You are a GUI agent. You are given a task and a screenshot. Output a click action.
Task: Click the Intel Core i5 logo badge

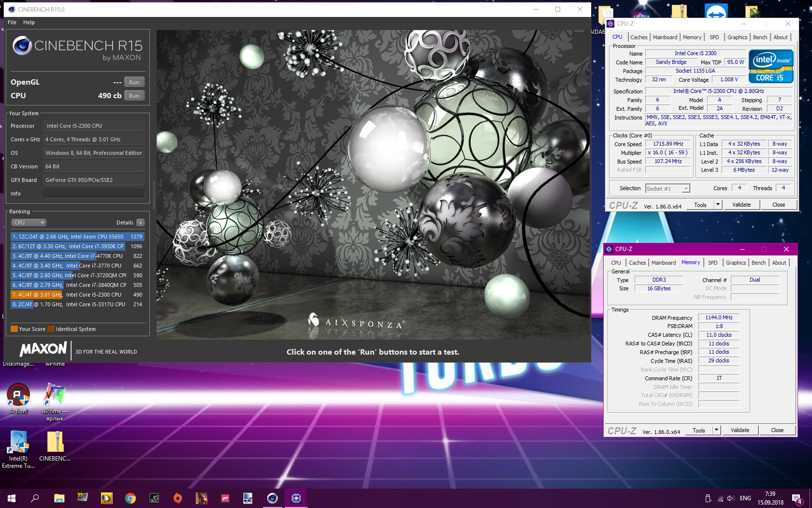(x=771, y=66)
